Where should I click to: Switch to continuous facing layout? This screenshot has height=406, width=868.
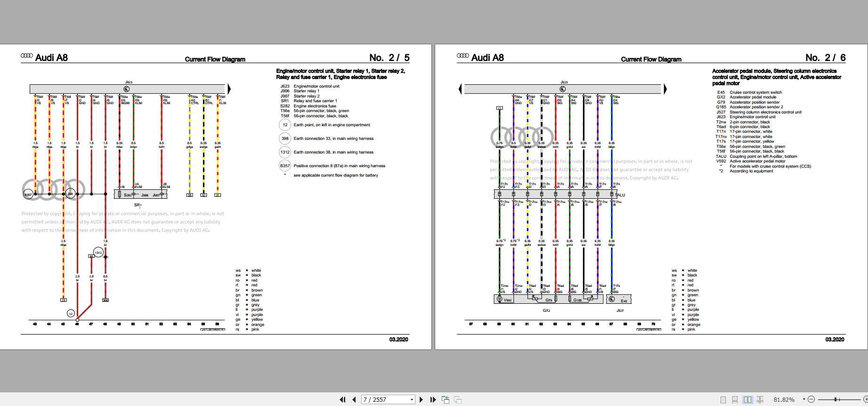[760, 400]
